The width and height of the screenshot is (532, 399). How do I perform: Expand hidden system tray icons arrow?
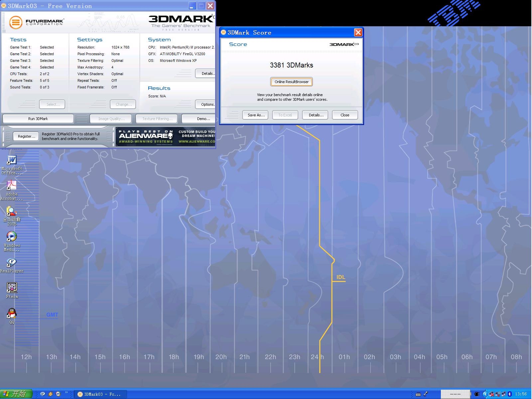pos(485,394)
